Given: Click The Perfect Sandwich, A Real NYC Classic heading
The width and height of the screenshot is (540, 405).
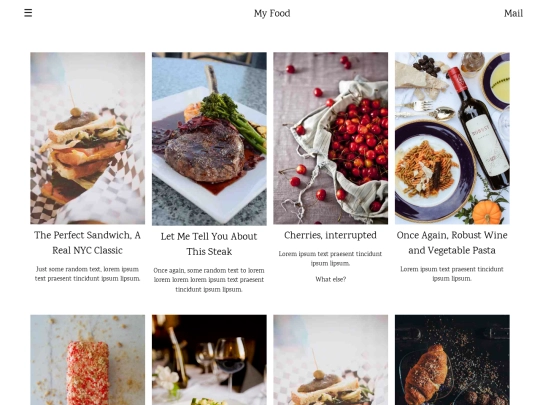Looking at the screenshot, I should point(87,243).
